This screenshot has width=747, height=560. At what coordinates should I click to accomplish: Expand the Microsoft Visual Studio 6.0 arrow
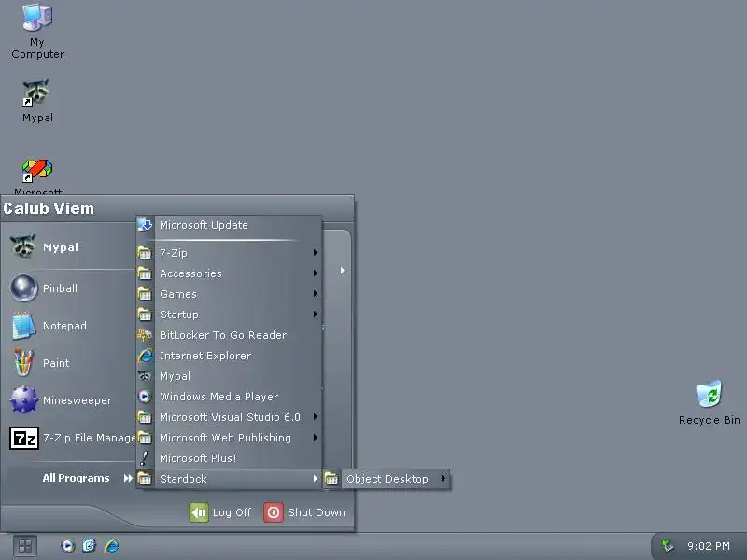click(x=315, y=416)
